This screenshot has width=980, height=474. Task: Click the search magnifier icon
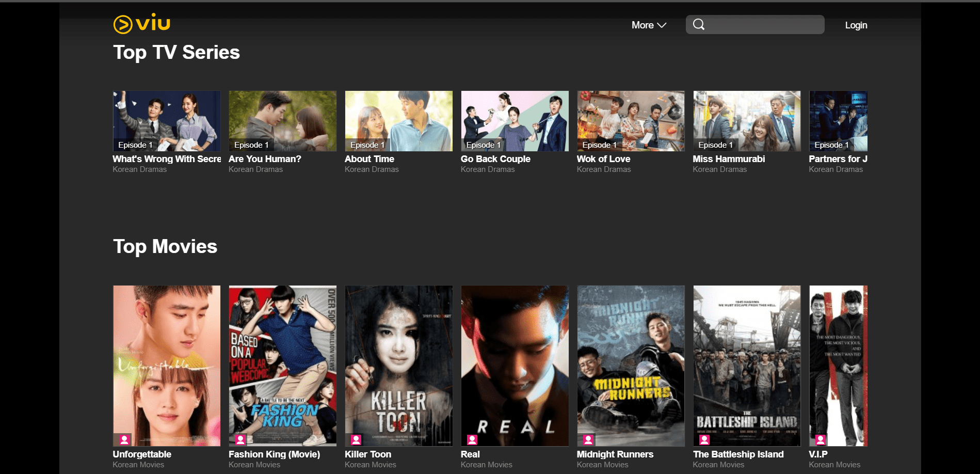(699, 24)
